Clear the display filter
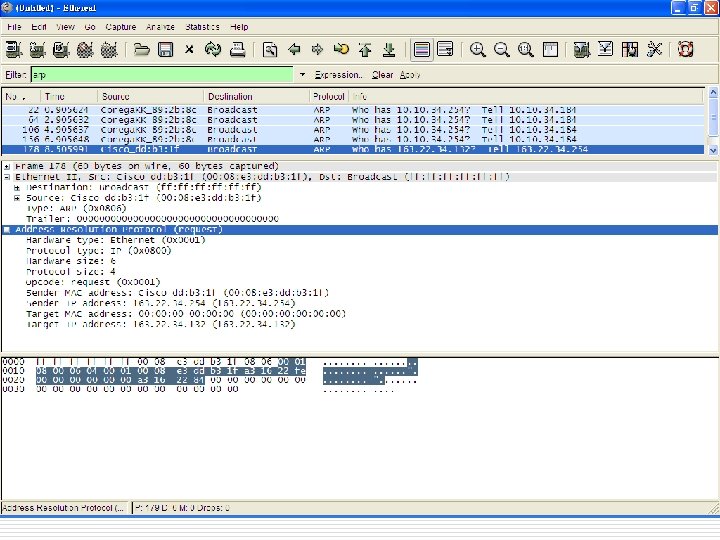Viewport: 720px width, 540px height. click(382, 75)
